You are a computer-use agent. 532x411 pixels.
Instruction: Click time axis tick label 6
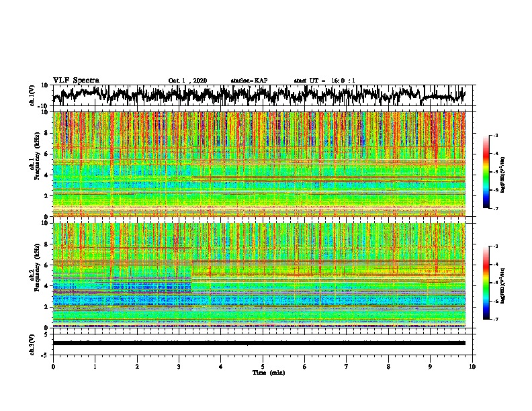pos(305,367)
